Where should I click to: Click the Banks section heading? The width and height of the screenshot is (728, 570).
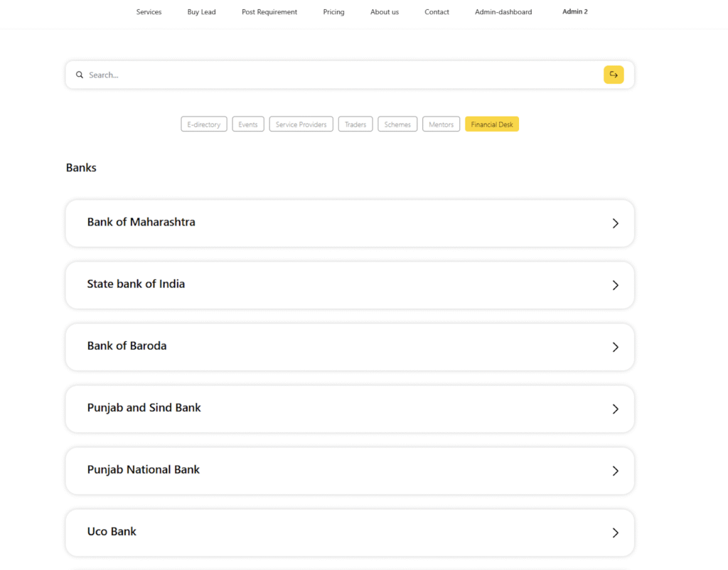coord(81,168)
